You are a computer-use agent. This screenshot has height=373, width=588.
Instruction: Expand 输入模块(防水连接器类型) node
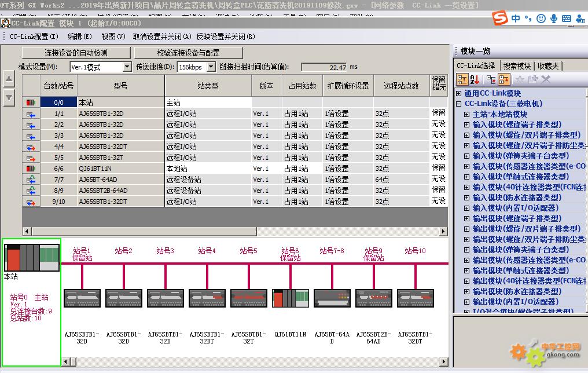(466, 198)
